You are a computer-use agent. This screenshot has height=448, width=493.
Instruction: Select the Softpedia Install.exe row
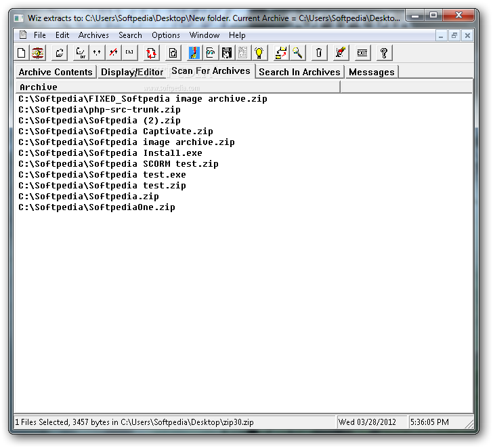110,153
